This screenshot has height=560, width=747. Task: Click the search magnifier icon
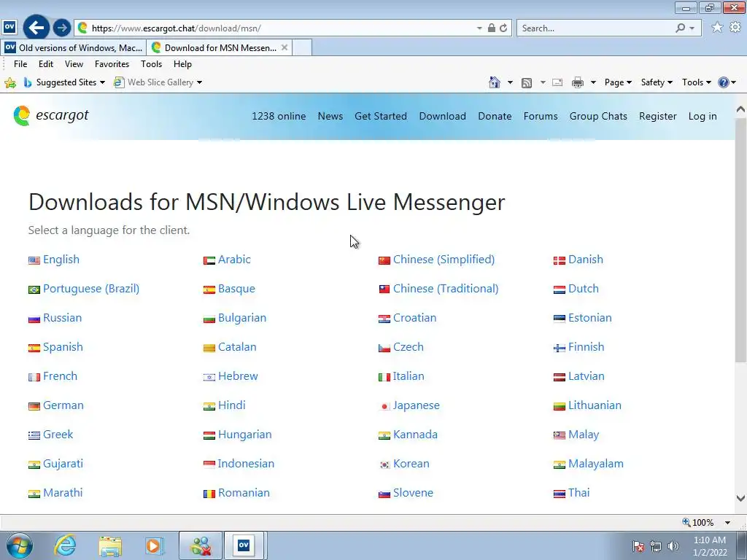pos(681,28)
